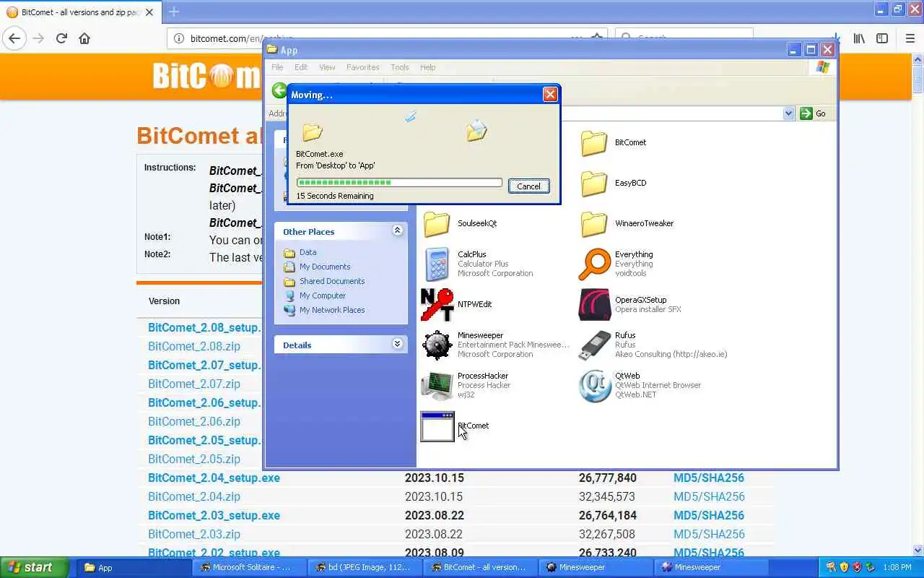Switch to the App taskbar button

(x=134, y=567)
